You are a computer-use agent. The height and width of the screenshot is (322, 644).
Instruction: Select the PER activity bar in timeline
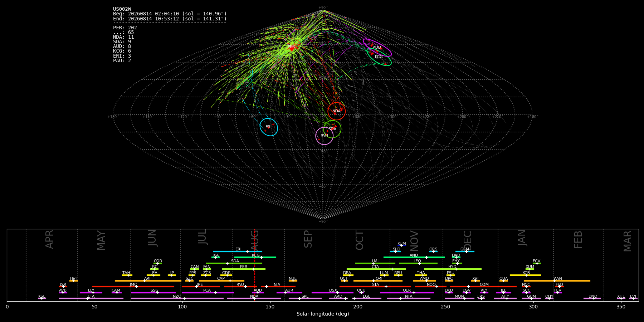pyautogui.click(x=244, y=269)
